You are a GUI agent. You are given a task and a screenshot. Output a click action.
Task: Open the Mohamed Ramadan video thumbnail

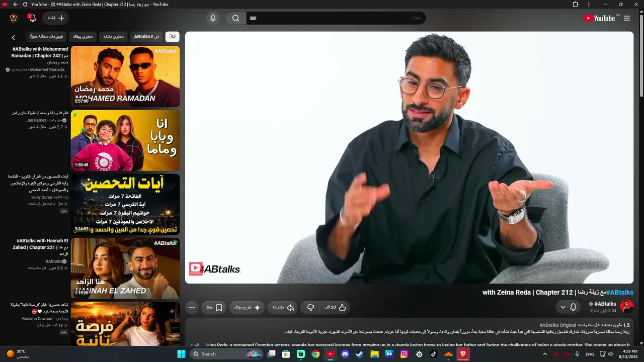click(x=125, y=76)
